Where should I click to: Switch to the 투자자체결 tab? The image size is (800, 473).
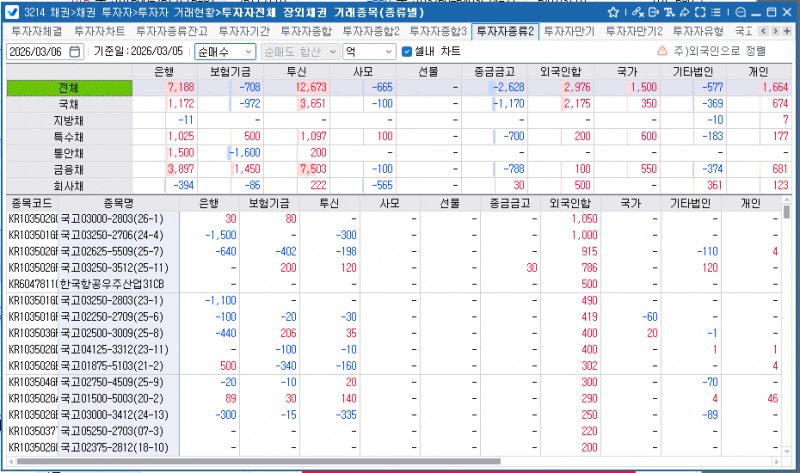[37, 32]
